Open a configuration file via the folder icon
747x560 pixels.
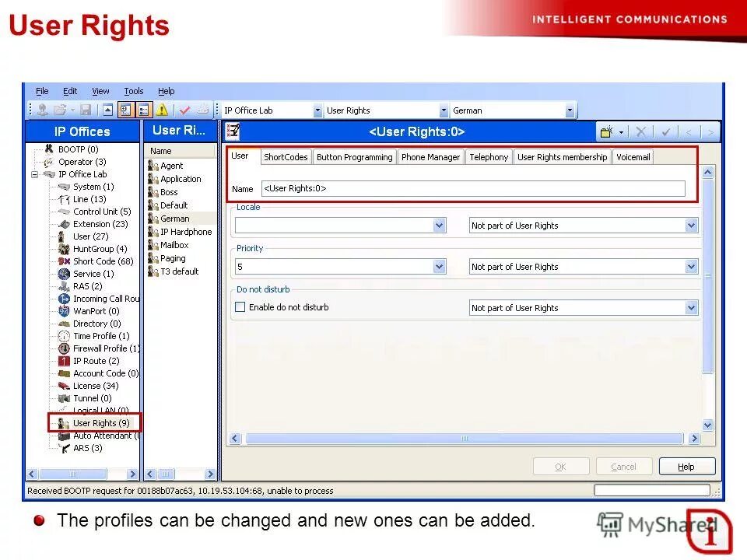[x=61, y=110]
